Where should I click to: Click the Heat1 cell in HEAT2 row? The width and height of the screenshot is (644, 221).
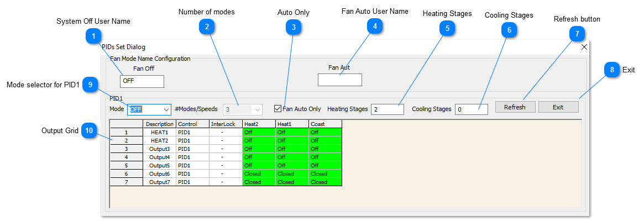(x=292, y=140)
